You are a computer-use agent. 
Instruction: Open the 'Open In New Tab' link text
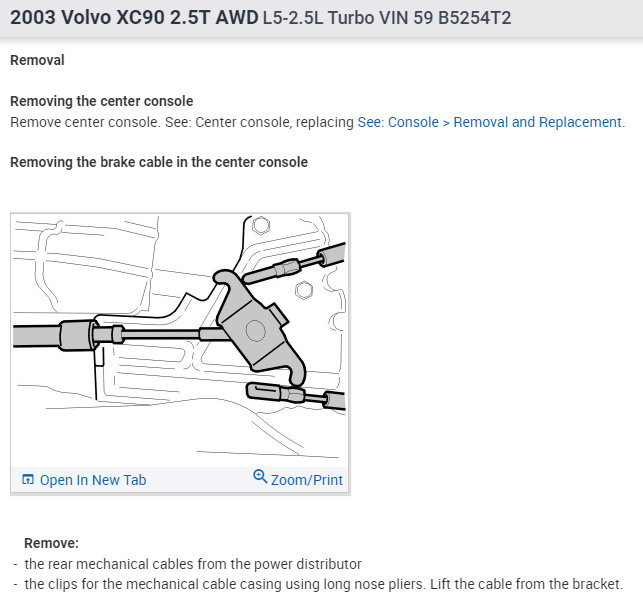pos(92,480)
